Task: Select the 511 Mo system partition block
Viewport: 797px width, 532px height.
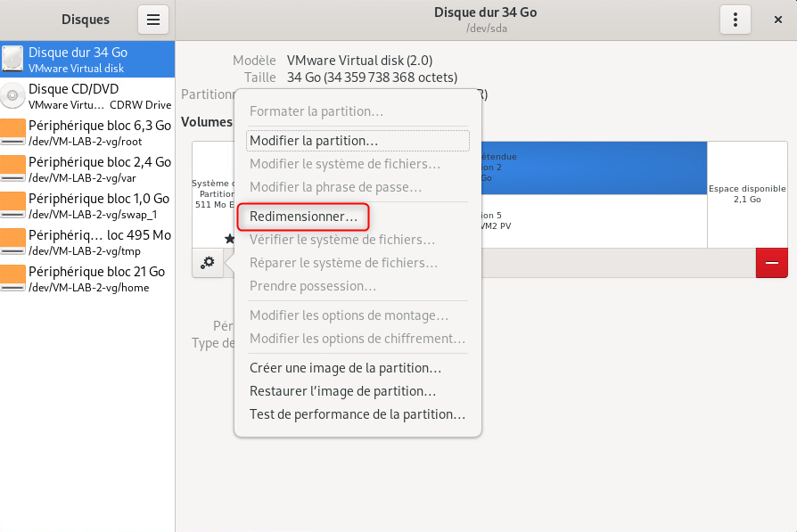Action: click(213, 194)
